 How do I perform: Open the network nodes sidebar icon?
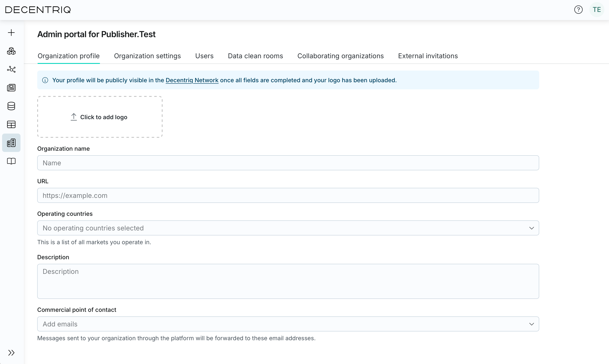11,70
